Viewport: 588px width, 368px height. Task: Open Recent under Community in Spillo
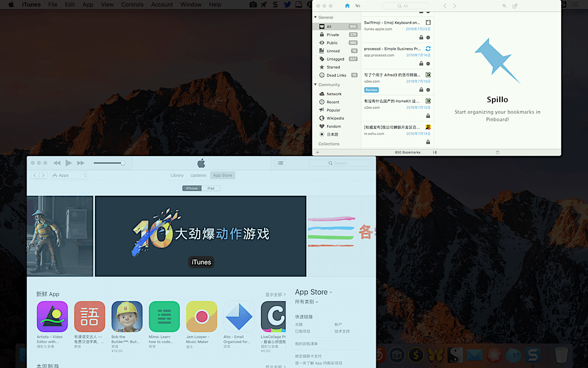pyautogui.click(x=337, y=102)
